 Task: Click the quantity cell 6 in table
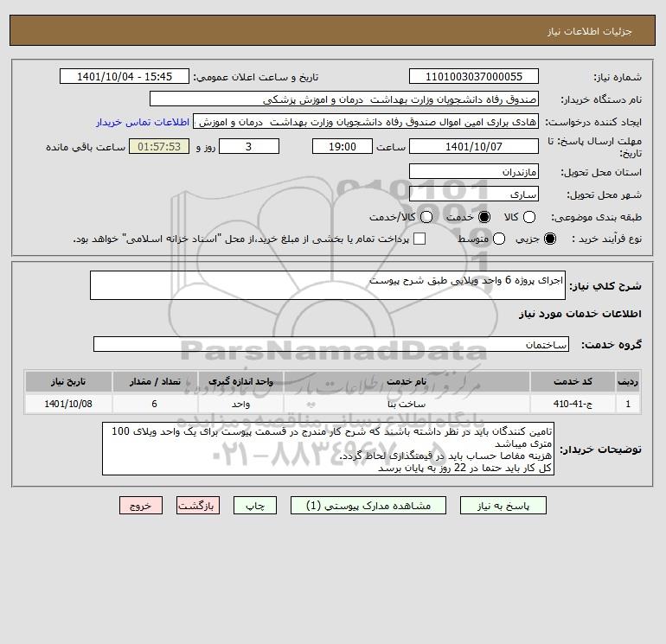155,404
